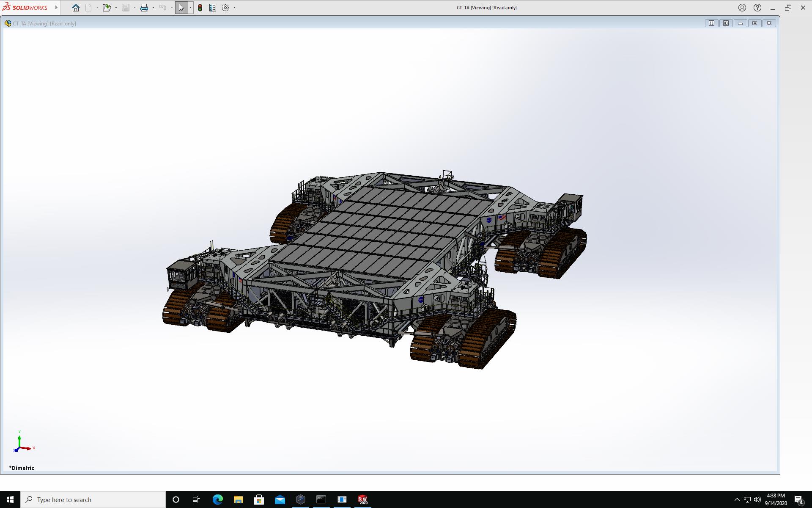Open dropdown arrow beside Print icon
The height and width of the screenshot is (508, 812).
point(153,8)
